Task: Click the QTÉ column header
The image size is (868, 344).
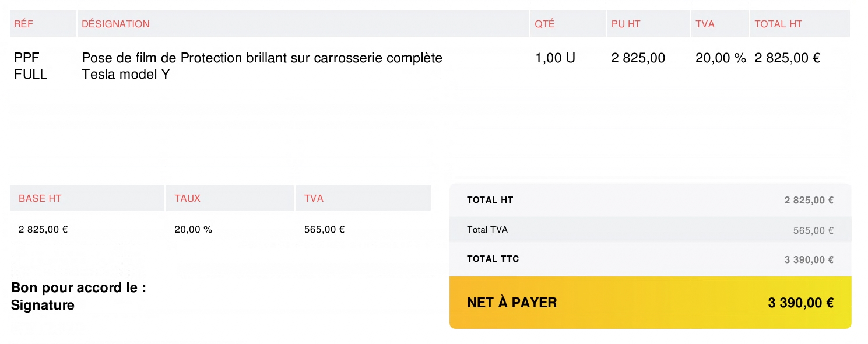Action: 544,24
